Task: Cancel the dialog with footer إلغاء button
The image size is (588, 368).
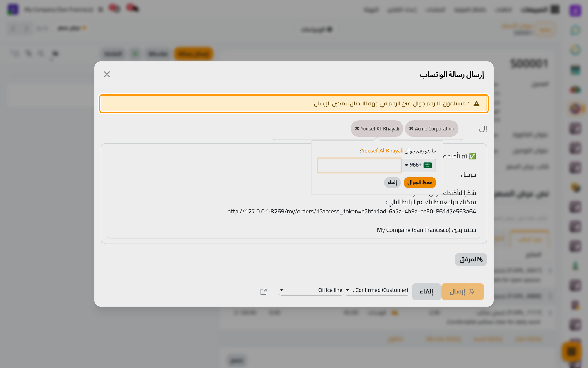Action: pyautogui.click(x=426, y=292)
